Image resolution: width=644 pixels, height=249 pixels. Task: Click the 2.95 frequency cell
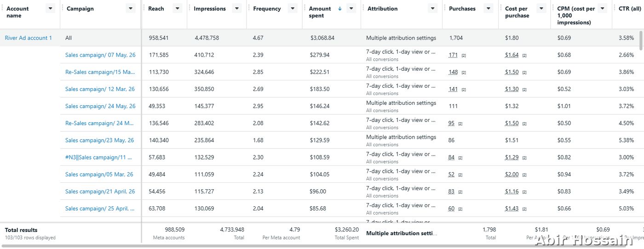pos(258,106)
